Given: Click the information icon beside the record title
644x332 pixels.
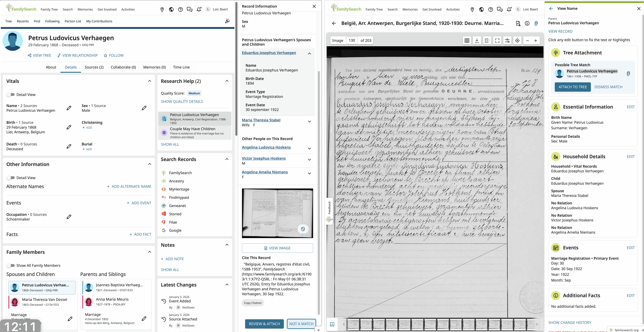Looking at the screenshot, I should click(527, 24).
